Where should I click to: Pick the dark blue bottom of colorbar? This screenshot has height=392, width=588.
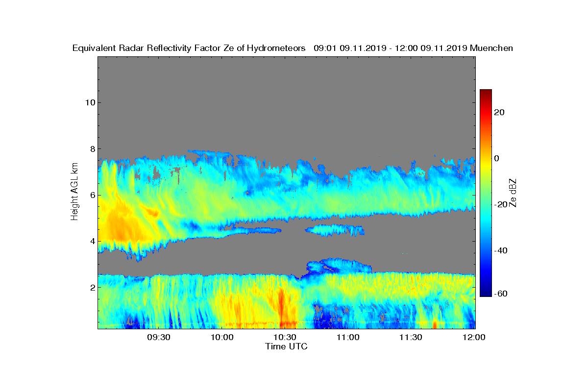[x=486, y=293]
